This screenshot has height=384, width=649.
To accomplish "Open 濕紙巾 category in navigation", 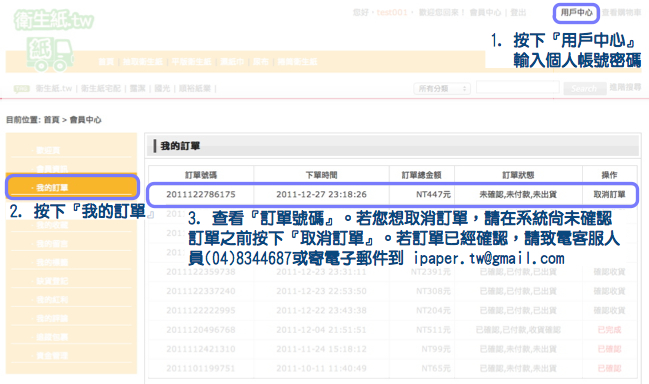I will click(232, 62).
